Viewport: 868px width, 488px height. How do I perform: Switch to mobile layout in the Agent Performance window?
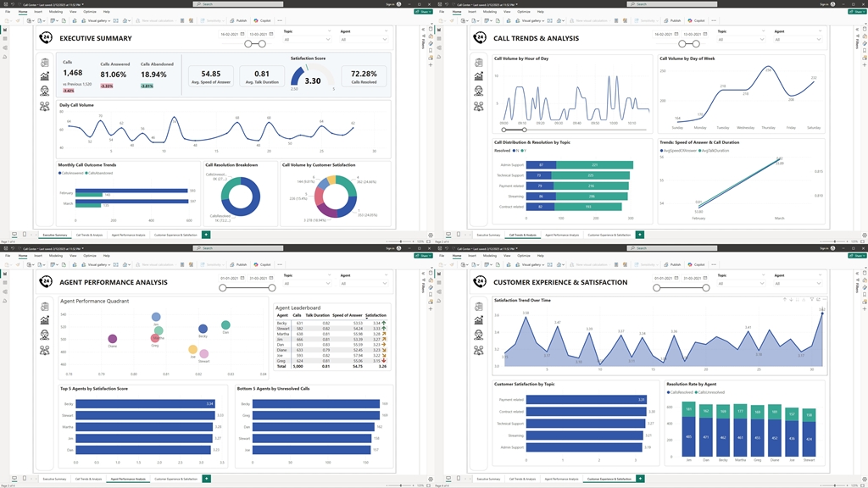pyautogui.click(x=24, y=479)
